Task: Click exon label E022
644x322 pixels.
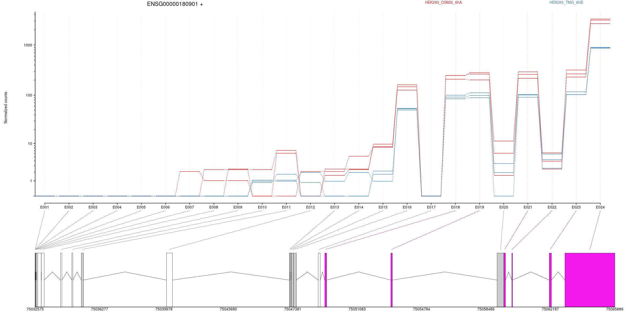Action: [552, 207]
